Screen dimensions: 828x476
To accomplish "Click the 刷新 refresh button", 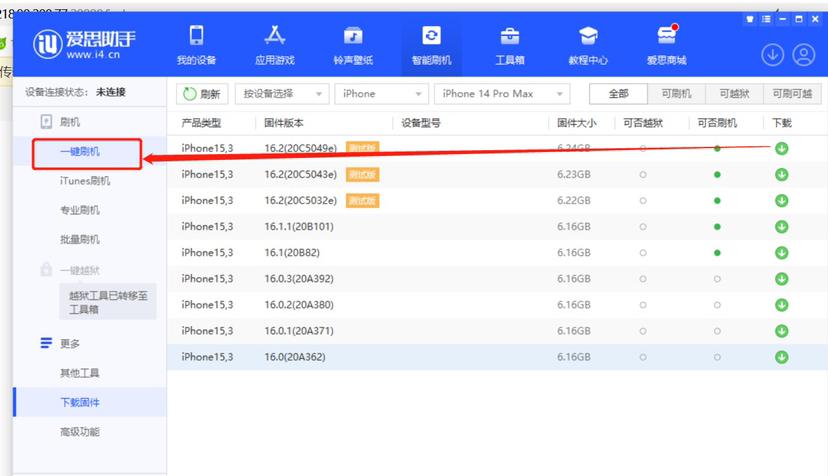I will coord(202,94).
